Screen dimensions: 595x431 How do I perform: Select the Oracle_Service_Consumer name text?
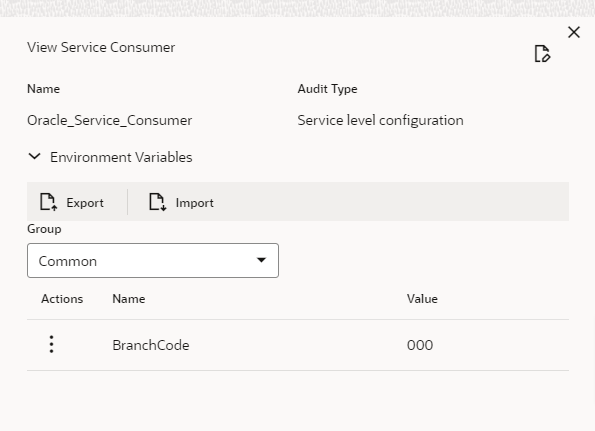click(x=110, y=121)
